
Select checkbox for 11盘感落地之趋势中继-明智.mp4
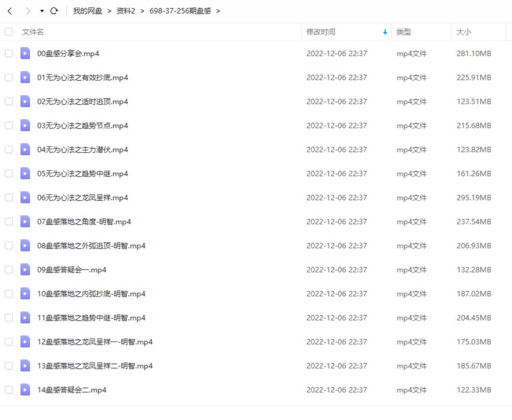pos(9,318)
